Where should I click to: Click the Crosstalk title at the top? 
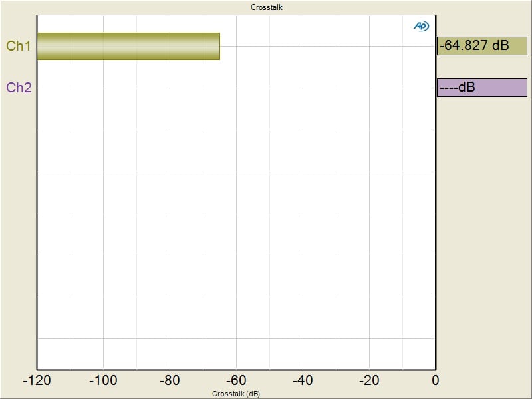[267, 7]
